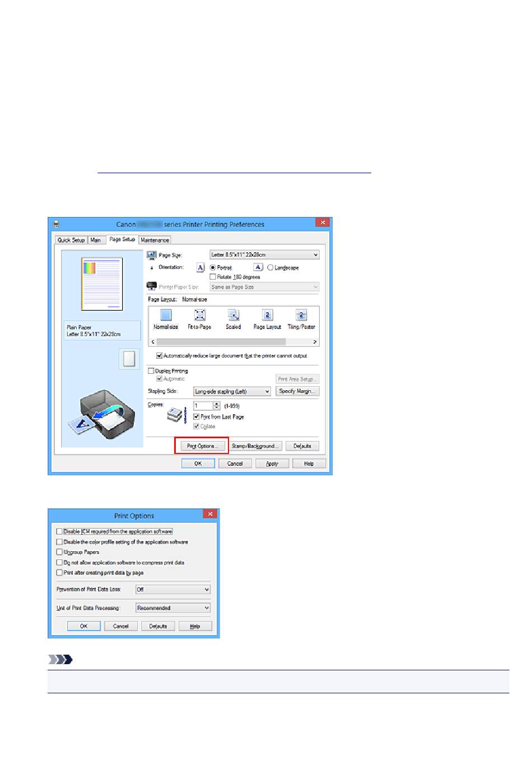532x783 pixels.
Task: Close the Printing Preferences dialog
Action: click(323, 223)
